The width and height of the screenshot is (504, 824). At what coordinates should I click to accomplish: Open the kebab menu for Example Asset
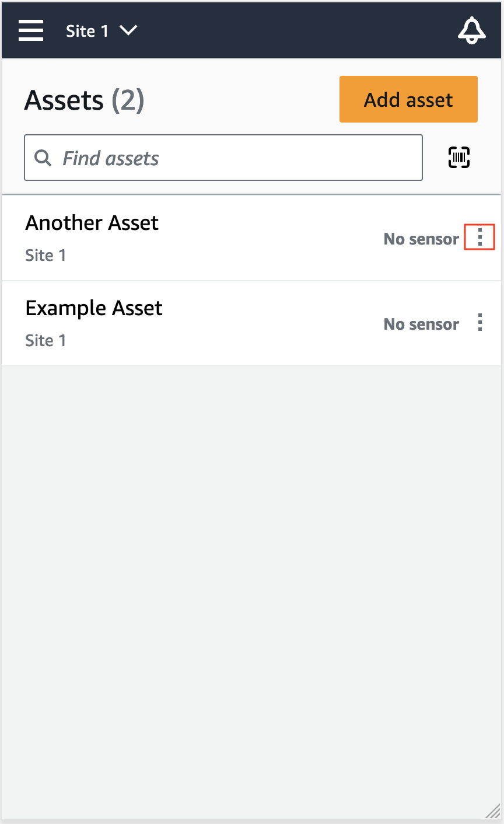pos(480,322)
